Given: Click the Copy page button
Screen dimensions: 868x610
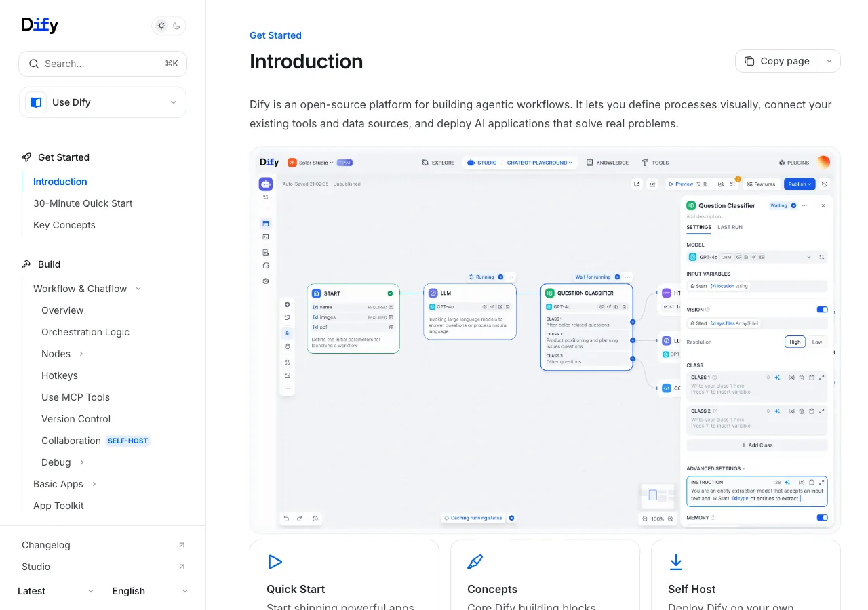Looking at the screenshot, I should tap(777, 61).
